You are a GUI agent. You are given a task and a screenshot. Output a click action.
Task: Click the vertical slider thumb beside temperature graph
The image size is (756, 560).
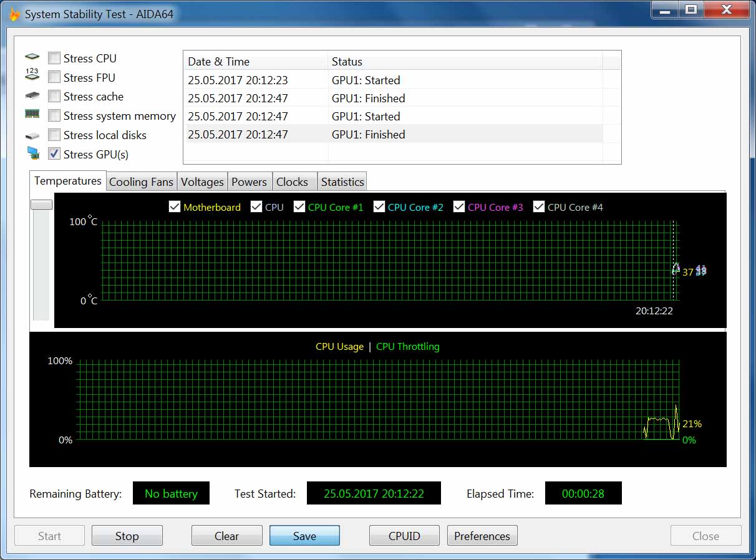42,205
